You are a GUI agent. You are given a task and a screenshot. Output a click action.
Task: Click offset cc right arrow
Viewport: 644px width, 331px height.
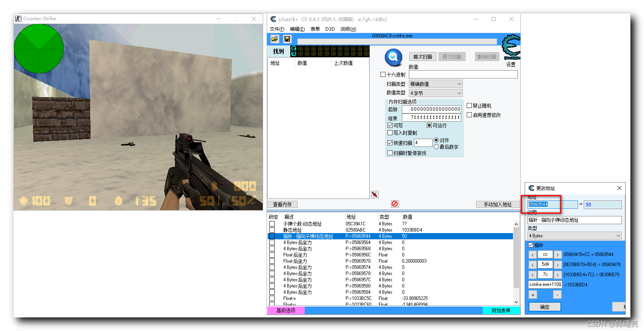[x=558, y=255]
